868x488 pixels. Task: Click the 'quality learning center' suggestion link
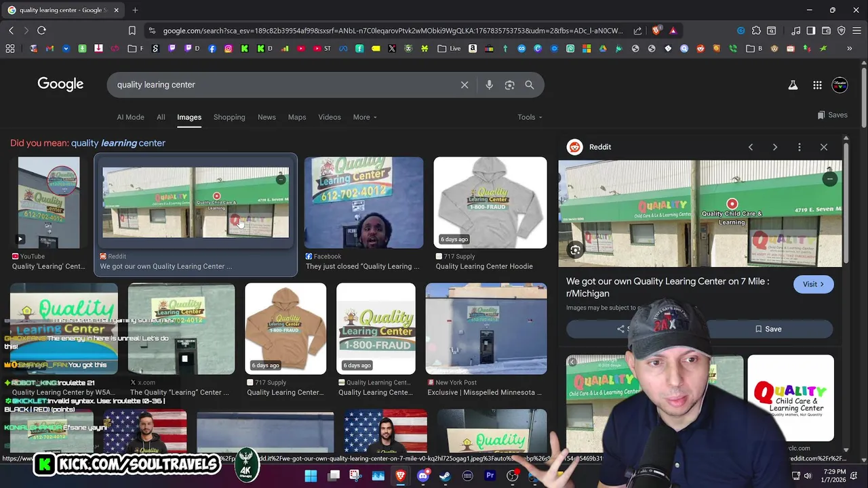coord(118,143)
